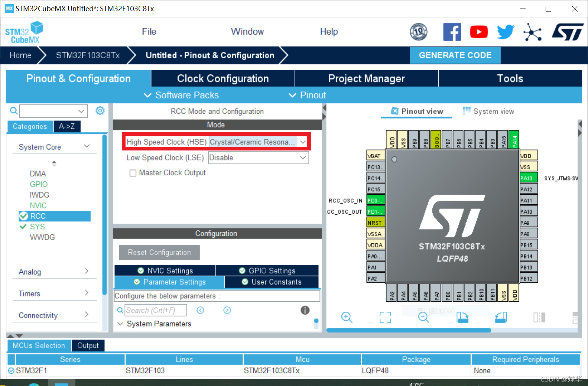The image size is (588, 386).
Task: Select the WWDG peripheral item
Action: click(42, 237)
